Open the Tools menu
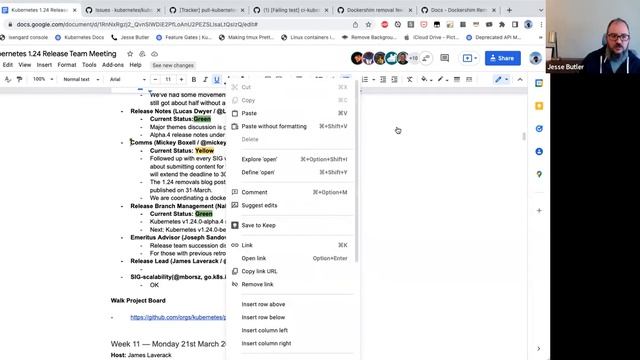The width and height of the screenshot is (640, 360). (89, 65)
